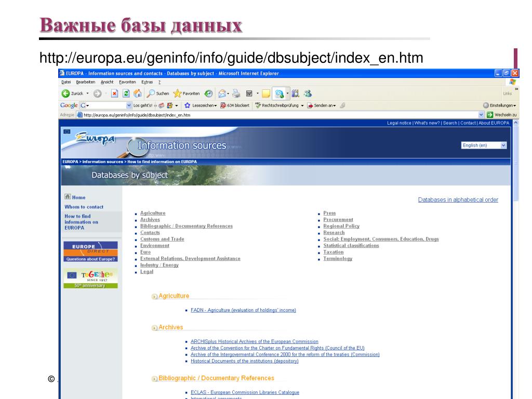Click the Refresh page icon
This screenshot has height=399, width=532.
[x=126, y=94]
